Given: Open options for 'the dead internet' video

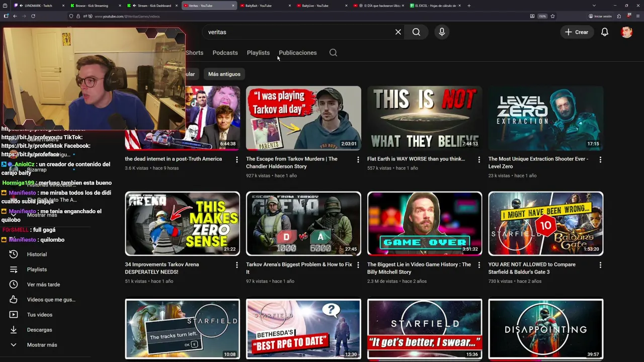Looking at the screenshot, I should click(x=237, y=159).
